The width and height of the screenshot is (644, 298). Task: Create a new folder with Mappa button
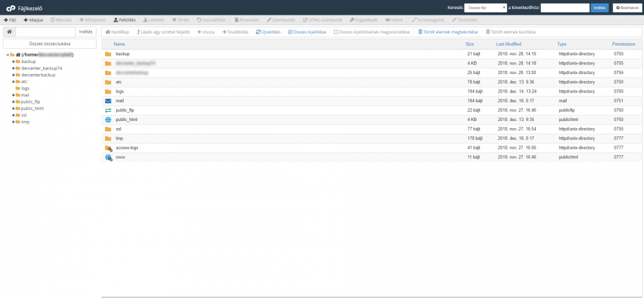pyautogui.click(x=33, y=20)
